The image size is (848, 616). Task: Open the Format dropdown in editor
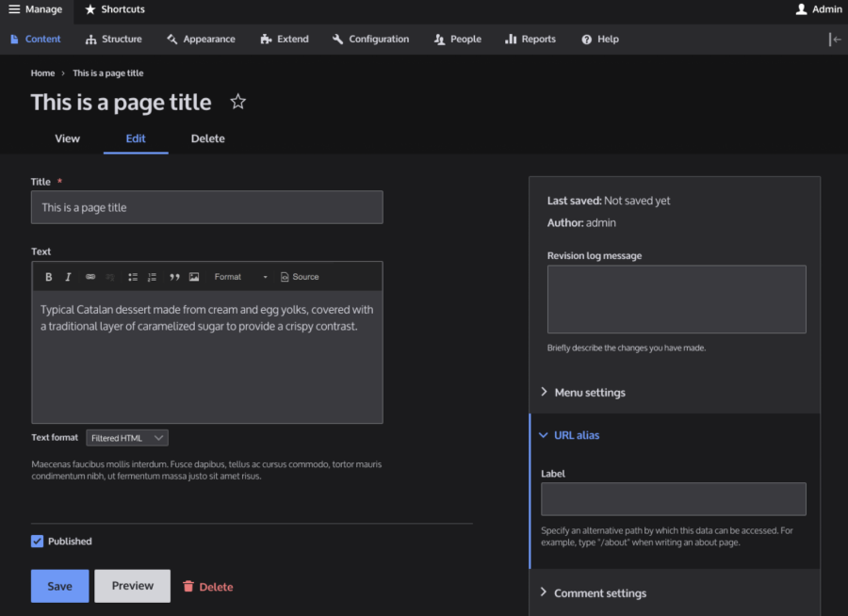240,277
